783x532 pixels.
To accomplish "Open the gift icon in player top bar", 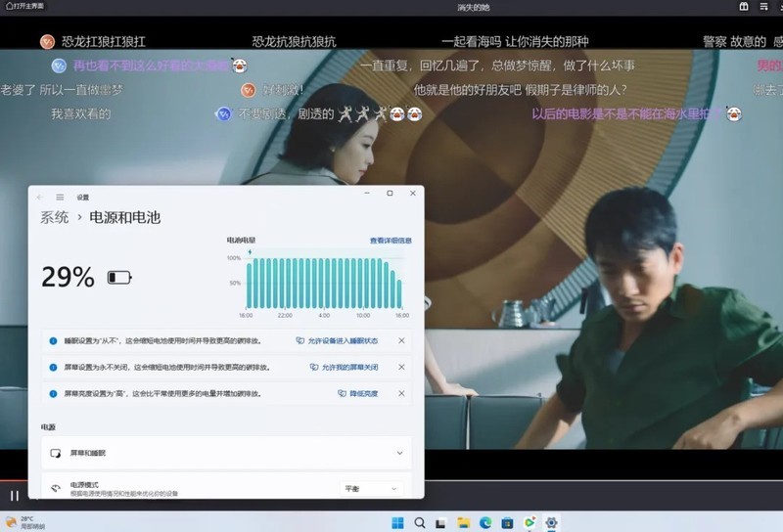I will point(744,6).
